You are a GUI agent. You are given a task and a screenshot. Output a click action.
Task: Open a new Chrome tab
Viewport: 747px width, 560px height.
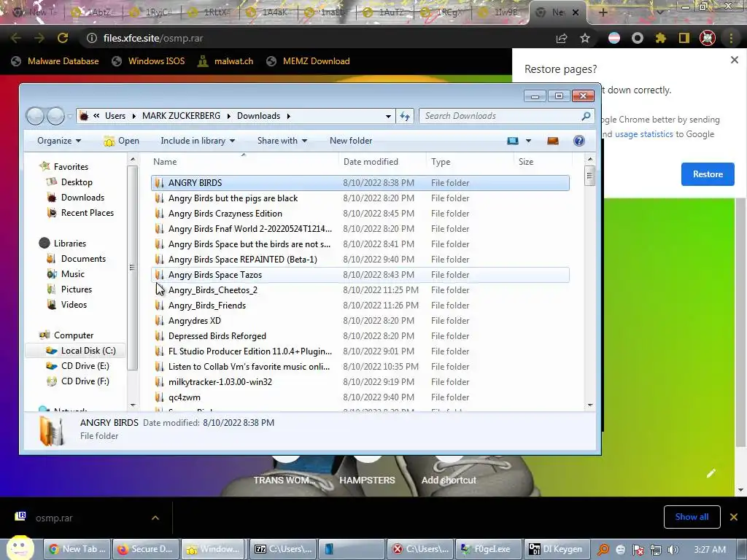(x=603, y=12)
